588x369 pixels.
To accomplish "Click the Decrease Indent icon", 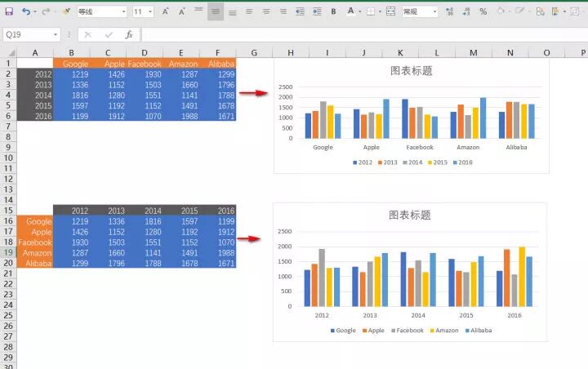I will 300,11.
